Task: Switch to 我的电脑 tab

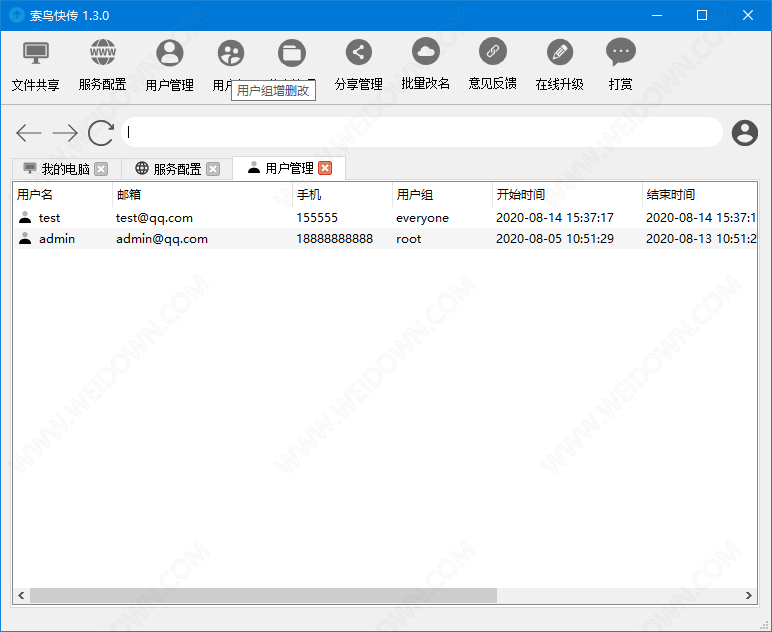Action: (65, 169)
